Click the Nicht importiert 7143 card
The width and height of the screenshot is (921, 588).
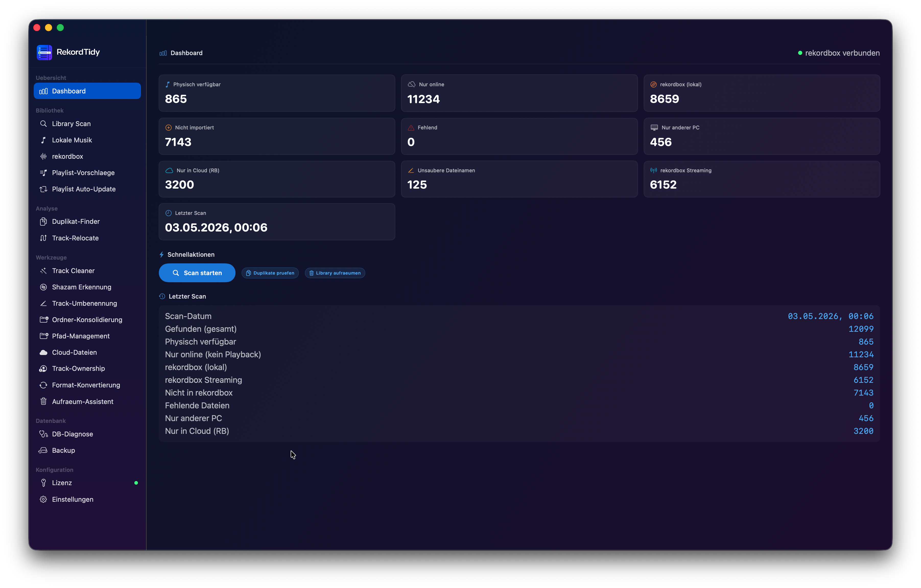277,136
